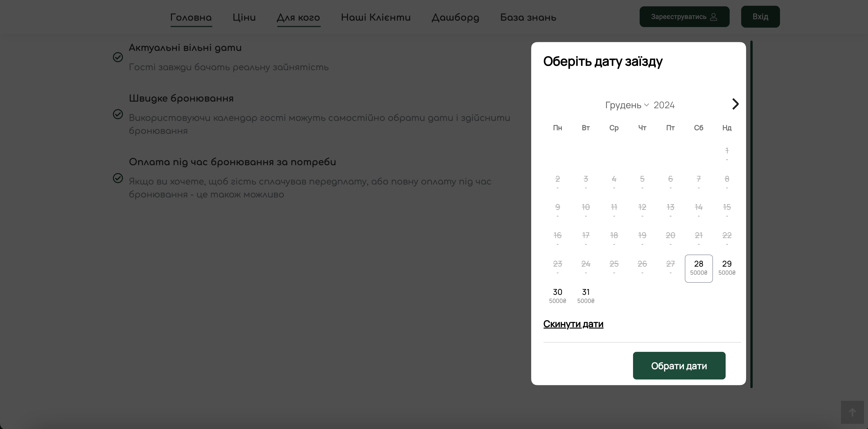Viewport: 868px width, 429px height.
Task: Click the Актуальні вільні дати heading
Action: (185, 48)
